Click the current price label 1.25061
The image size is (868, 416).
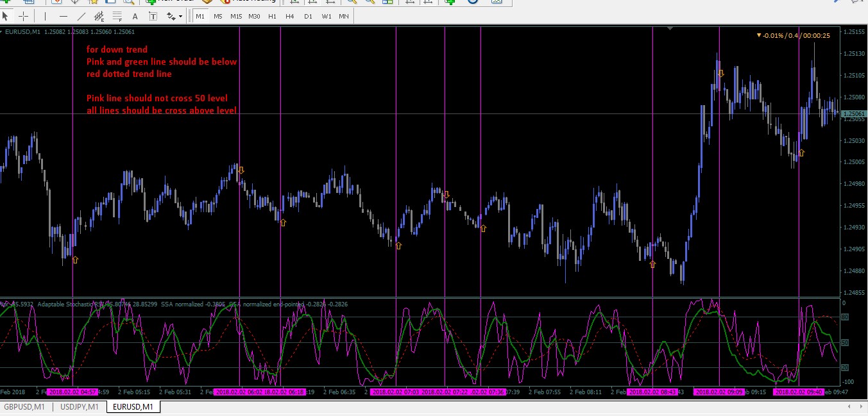pos(853,113)
